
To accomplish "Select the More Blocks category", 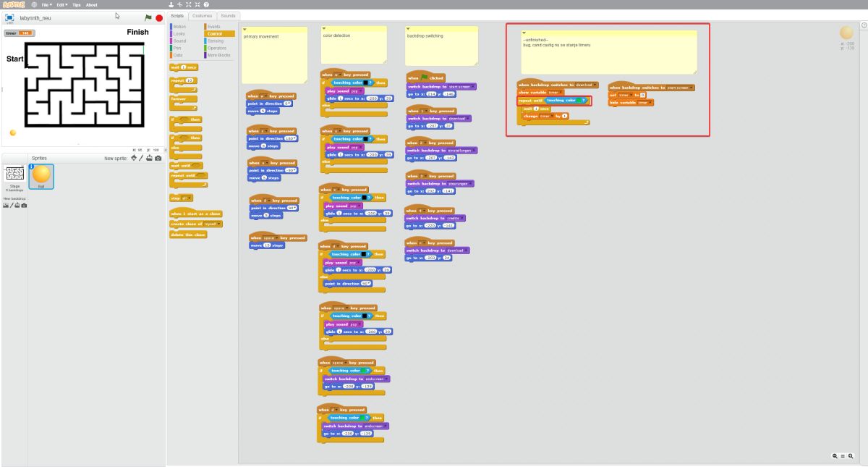I will click(218, 55).
